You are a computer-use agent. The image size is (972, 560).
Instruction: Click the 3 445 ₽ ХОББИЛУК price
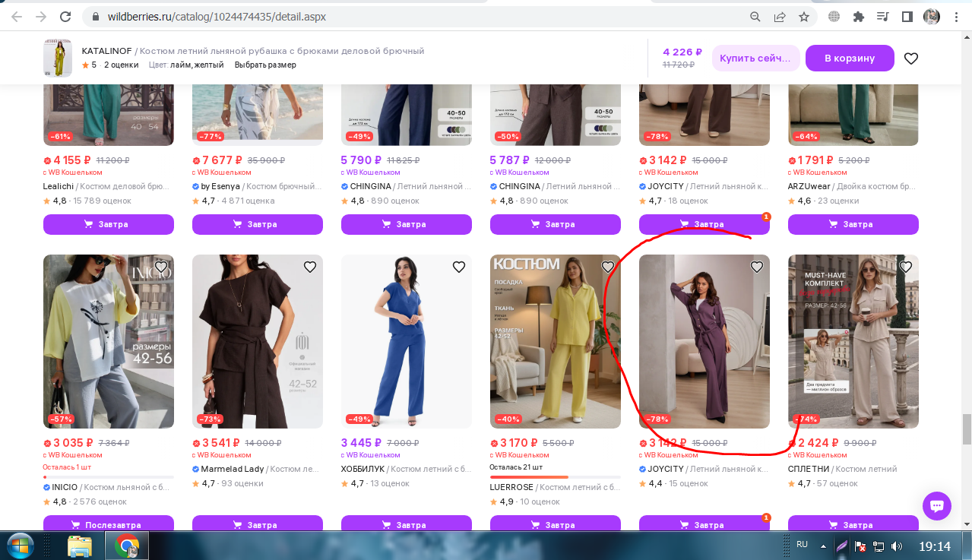[362, 443]
